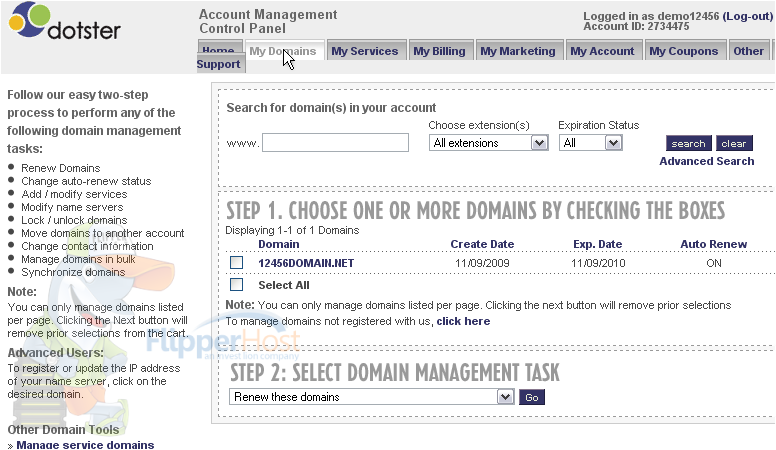The height and width of the screenshot is (450, 776).
Task: Click the 'Account ID: 2734475' text
Action: click(x=636, y=26)
